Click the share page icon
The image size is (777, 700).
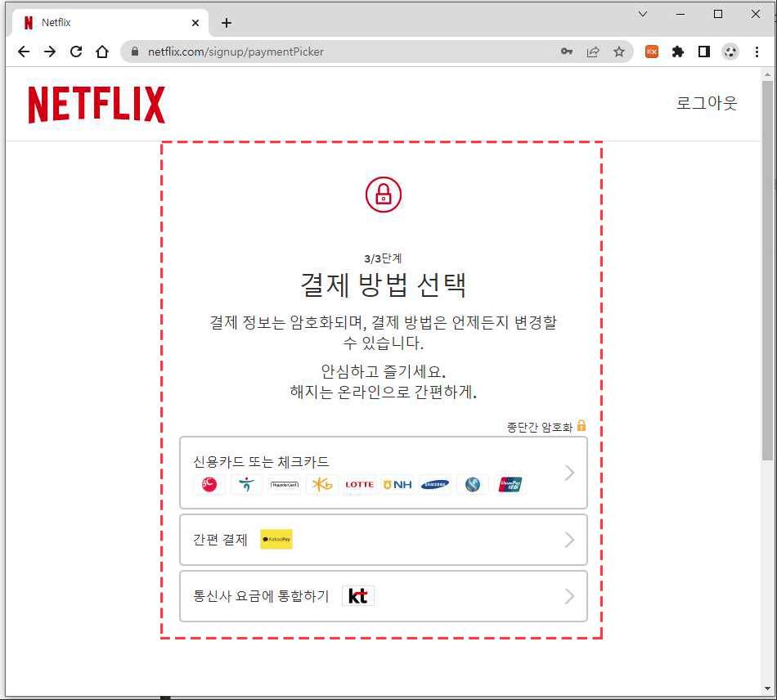coord(593,52)
